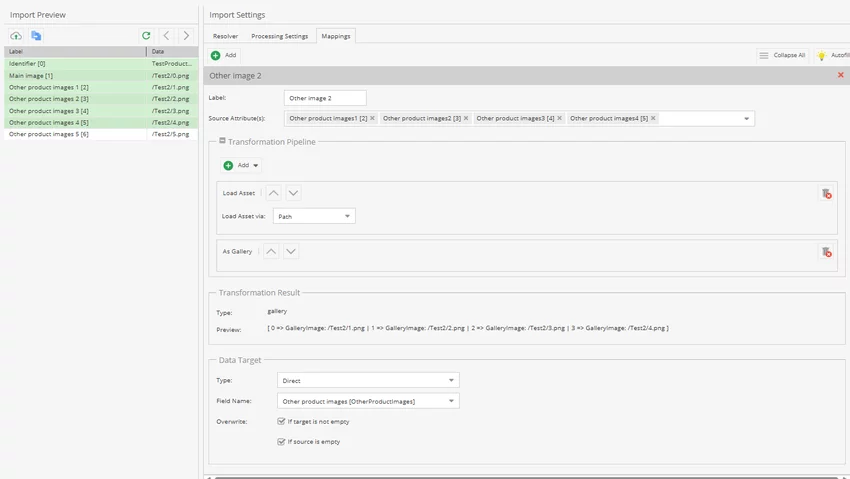Viewport: 850px width, 479px height.
Task: Remove the Other product images1 [2] source tag
Action: [x=372, y=118]
